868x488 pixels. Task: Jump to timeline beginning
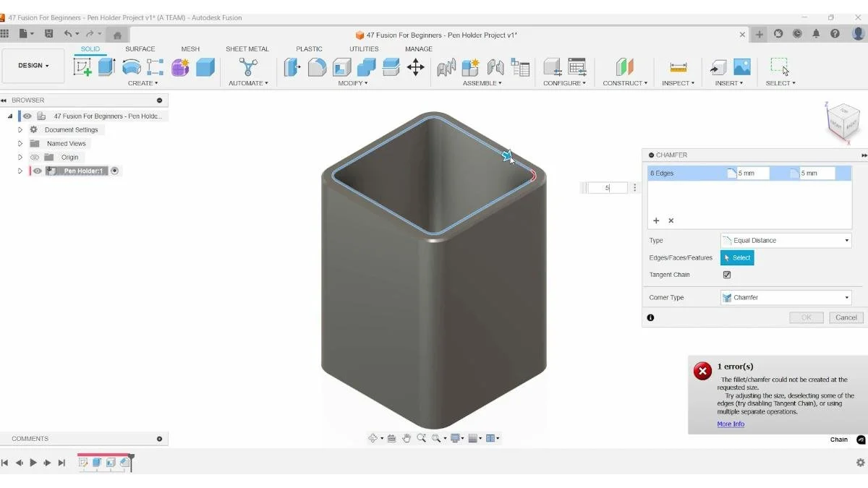click(5, 463)
